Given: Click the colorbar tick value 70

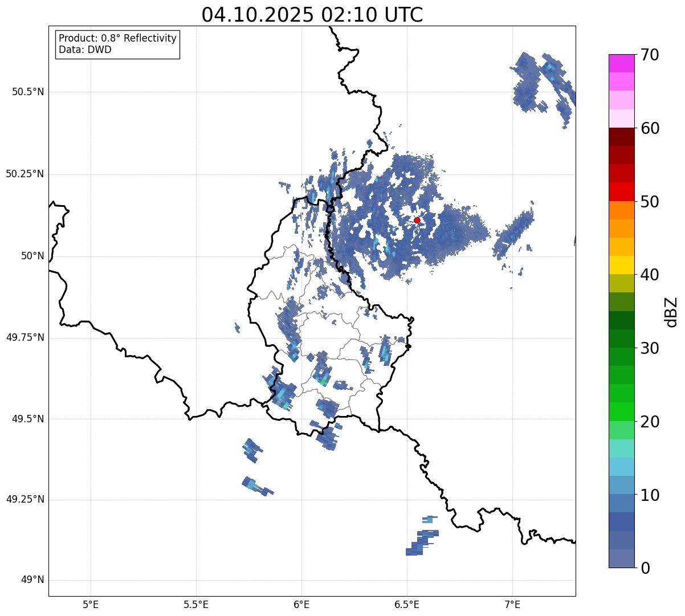Looking at the screenshot, I should tap(650, 55).
